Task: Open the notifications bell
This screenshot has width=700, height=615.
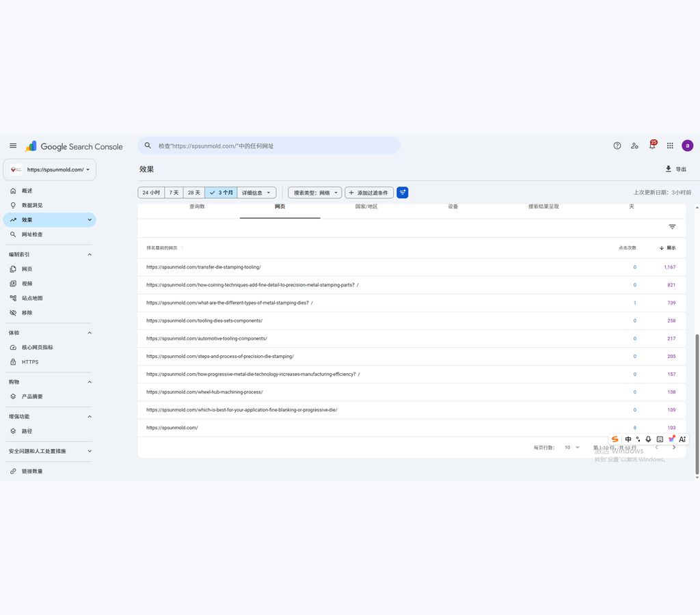Action: (x=652, y=146)
